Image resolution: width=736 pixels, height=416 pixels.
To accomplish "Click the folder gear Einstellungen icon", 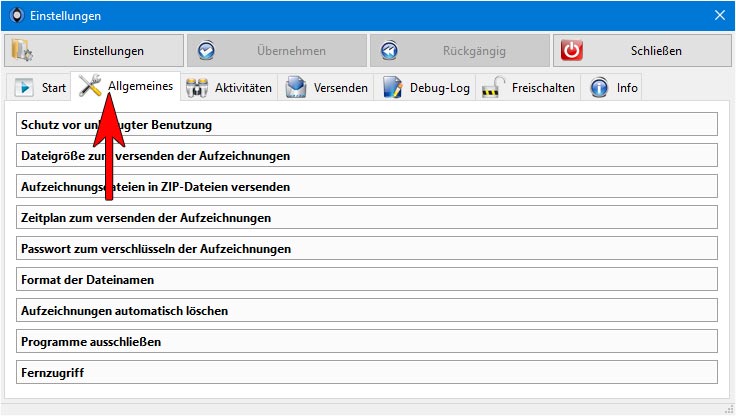I will pyautogui.click(x=22, y=50).
